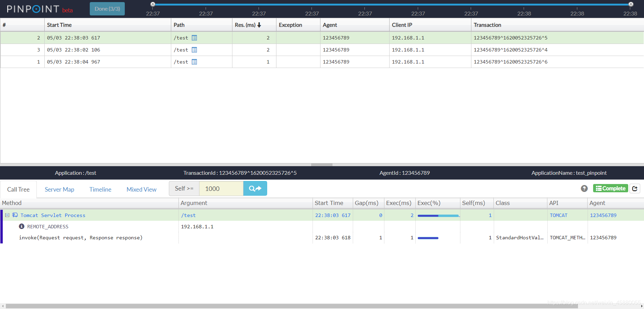The image size is (644, 309).
Task: Click the API column header
Action: (x=567, y=203)
